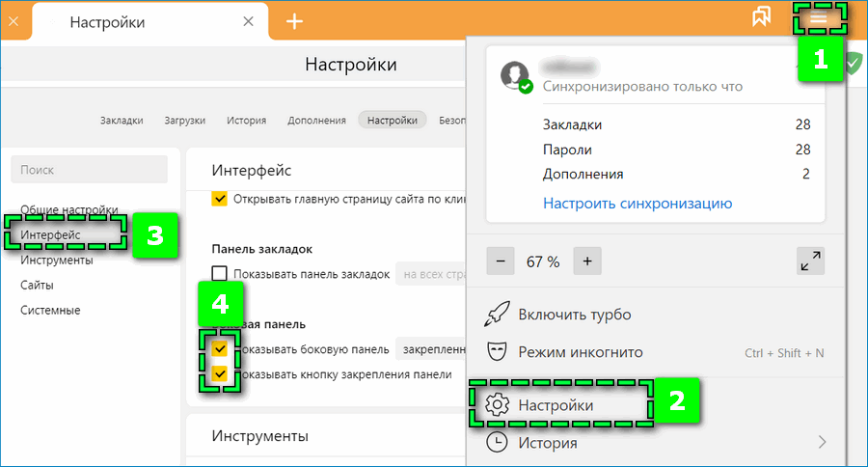Click the Пароли sync count row
Viewport: 868px width, 467px height.
pyautogui.click(x=676, y=150)
